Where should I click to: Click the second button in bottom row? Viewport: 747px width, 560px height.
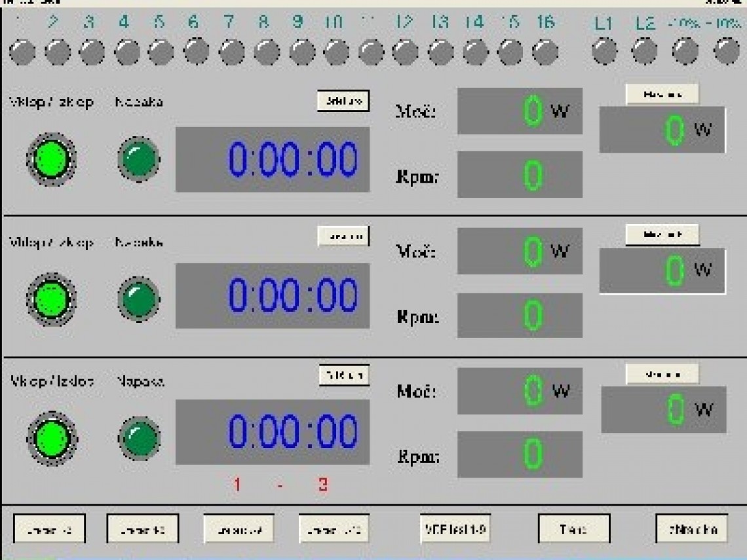tap(143, 529)
